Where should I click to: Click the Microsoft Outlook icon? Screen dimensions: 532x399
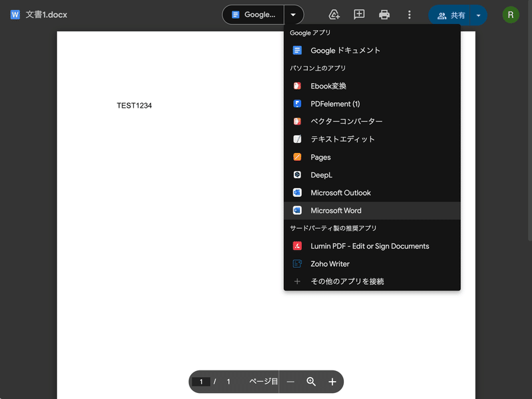click(297, 193)
